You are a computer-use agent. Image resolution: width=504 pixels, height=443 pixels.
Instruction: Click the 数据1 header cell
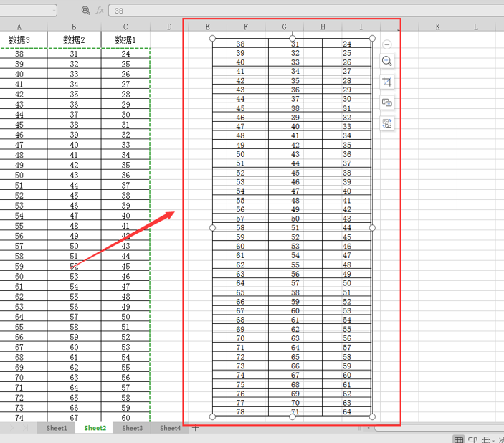pos(125,40)
